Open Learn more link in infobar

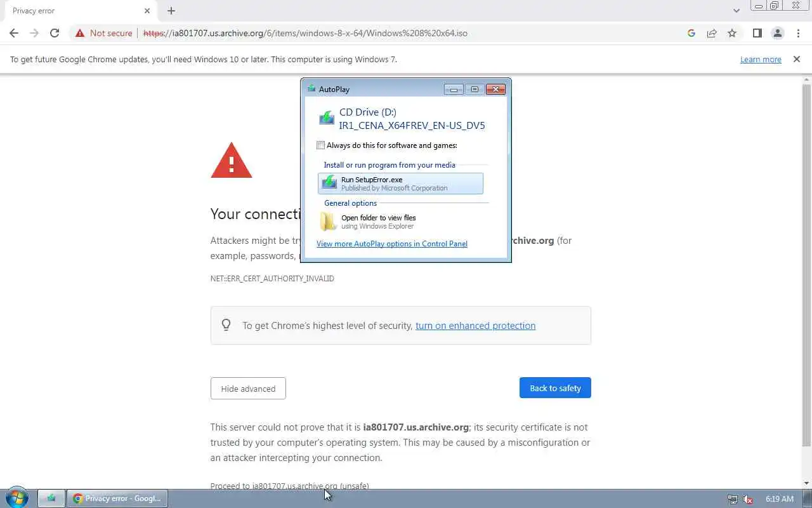tap(761, 59)
